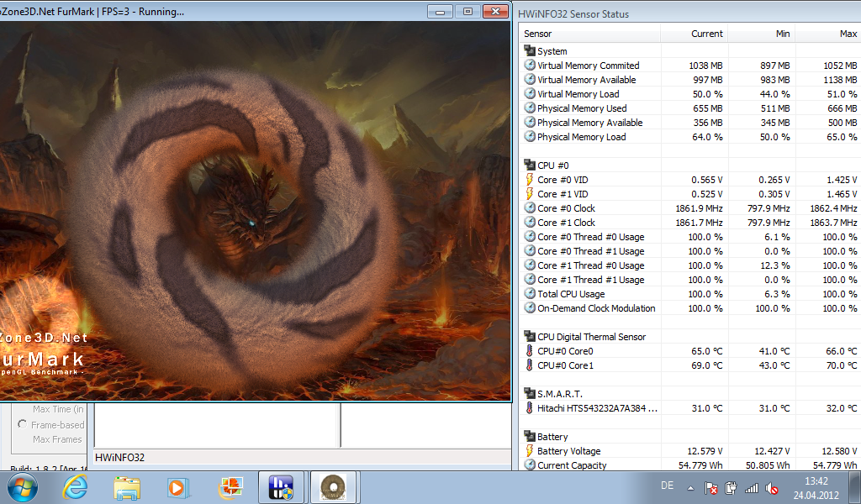Click the network signal tray icon
The width and height of the screenshot is (861, 504).
(x=752, y=488)
